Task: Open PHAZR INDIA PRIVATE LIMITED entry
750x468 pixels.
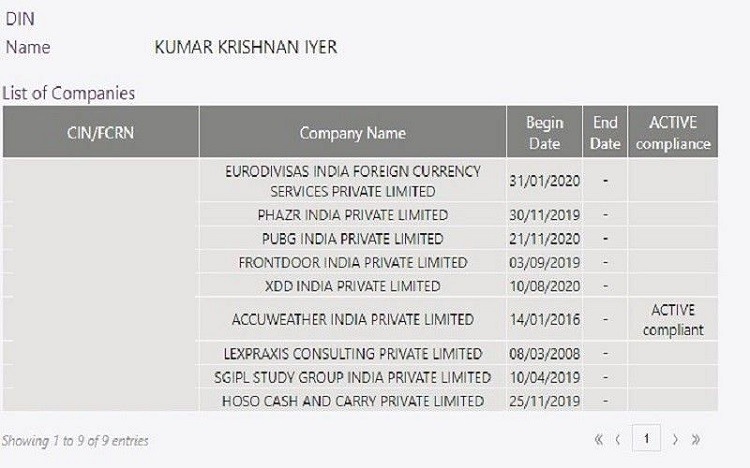Action: [x=353, y=215]
